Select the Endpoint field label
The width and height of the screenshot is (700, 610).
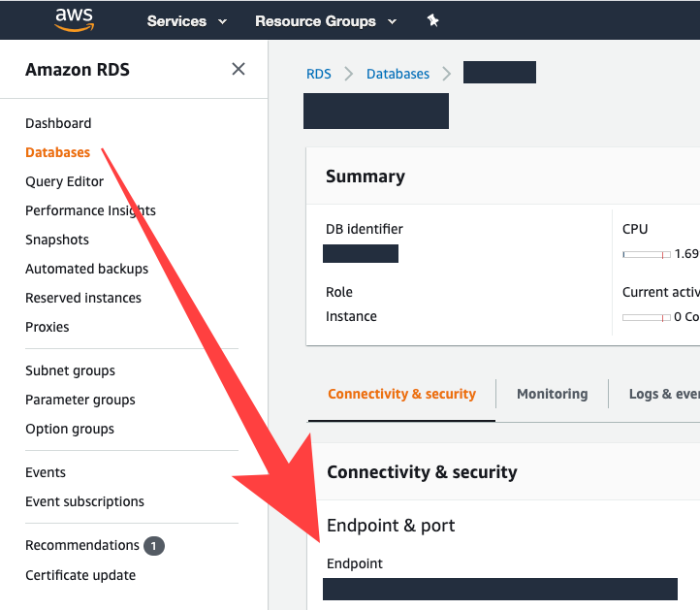[x=355, y=563]
